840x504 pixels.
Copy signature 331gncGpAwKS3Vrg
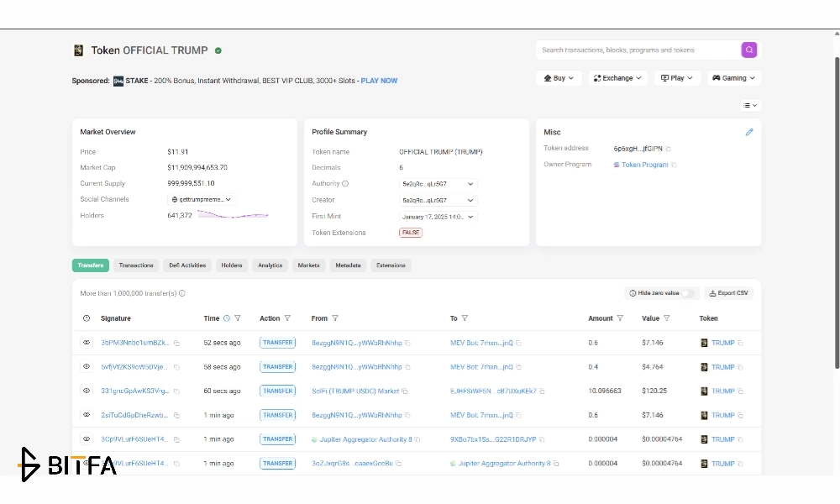[x=176, y=391]
